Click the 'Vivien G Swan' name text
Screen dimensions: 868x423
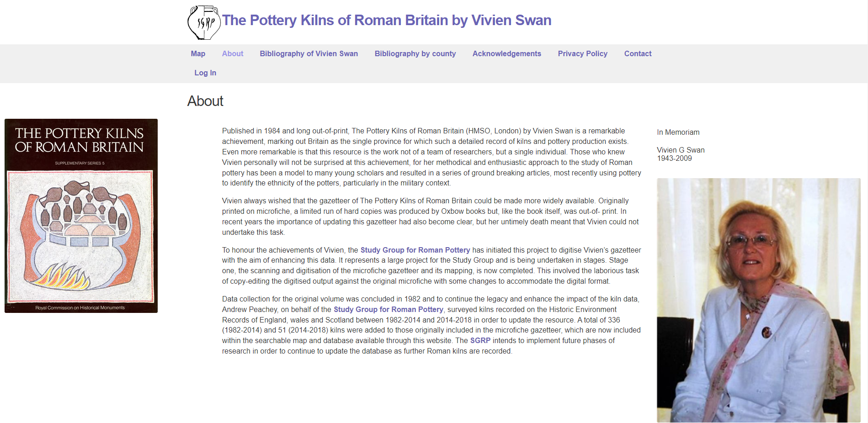click(681, 150)
